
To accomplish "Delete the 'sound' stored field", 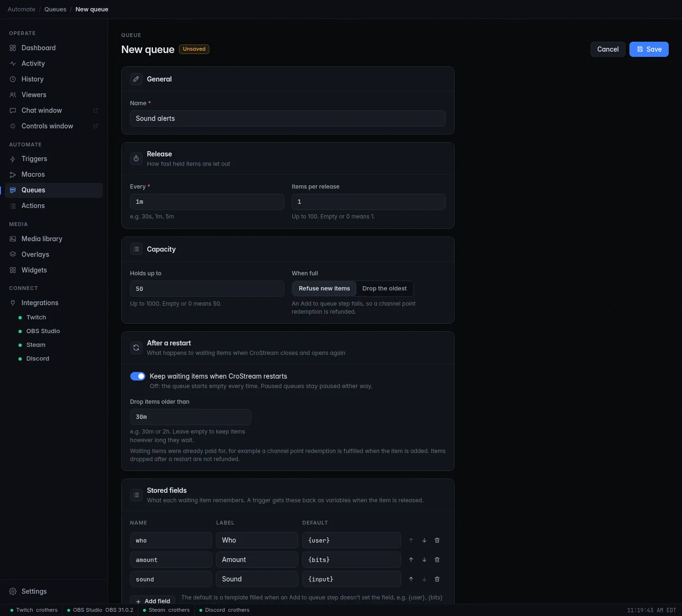I will pos(437,579).
